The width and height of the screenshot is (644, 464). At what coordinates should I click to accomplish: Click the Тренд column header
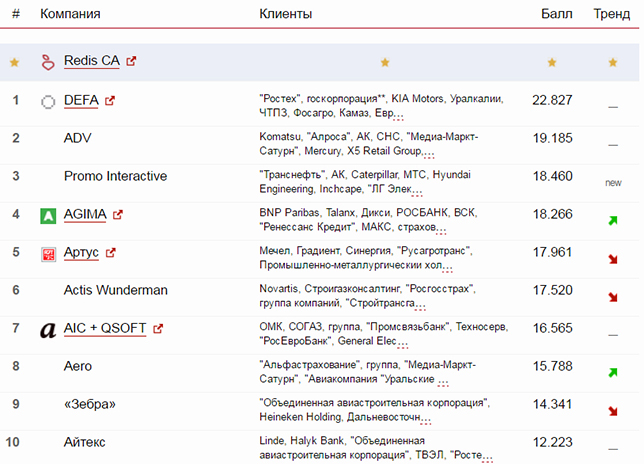(x=612, y=14)
